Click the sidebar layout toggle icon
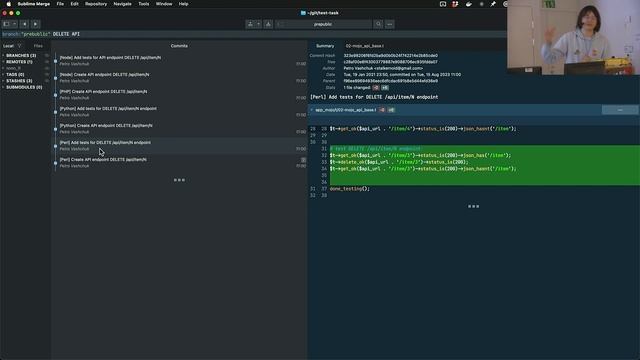Viewport: 640px width, 360px height. (x=6, y=24)
